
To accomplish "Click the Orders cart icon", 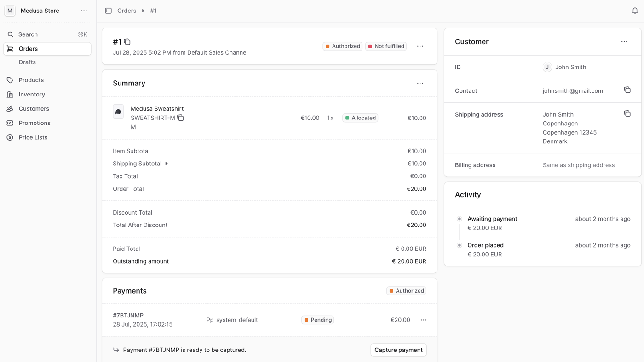I will pos(10,49).
